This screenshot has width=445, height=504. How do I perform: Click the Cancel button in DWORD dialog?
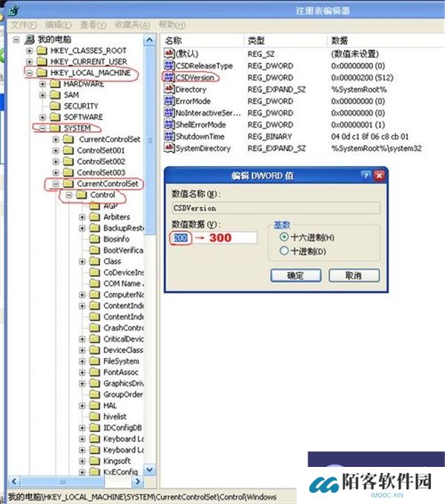pos(354,275)
